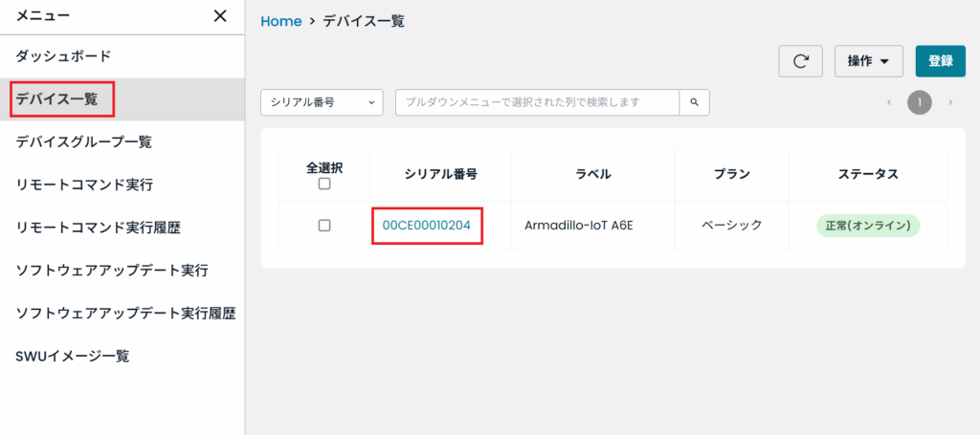Open device serial link 00CE00010204
Viewport: 980px width, 435px height.
click(x=426, y=226)
